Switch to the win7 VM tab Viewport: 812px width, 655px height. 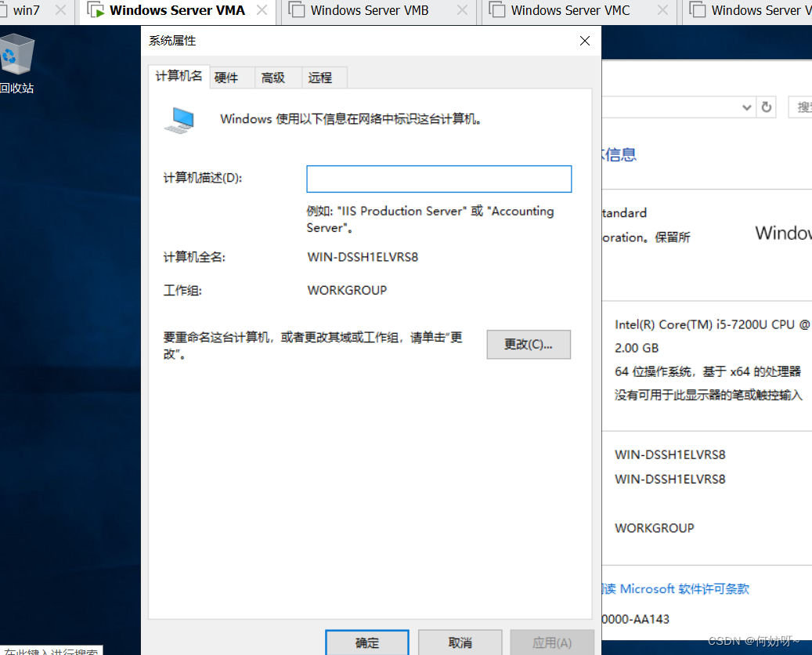click(26, 10)
